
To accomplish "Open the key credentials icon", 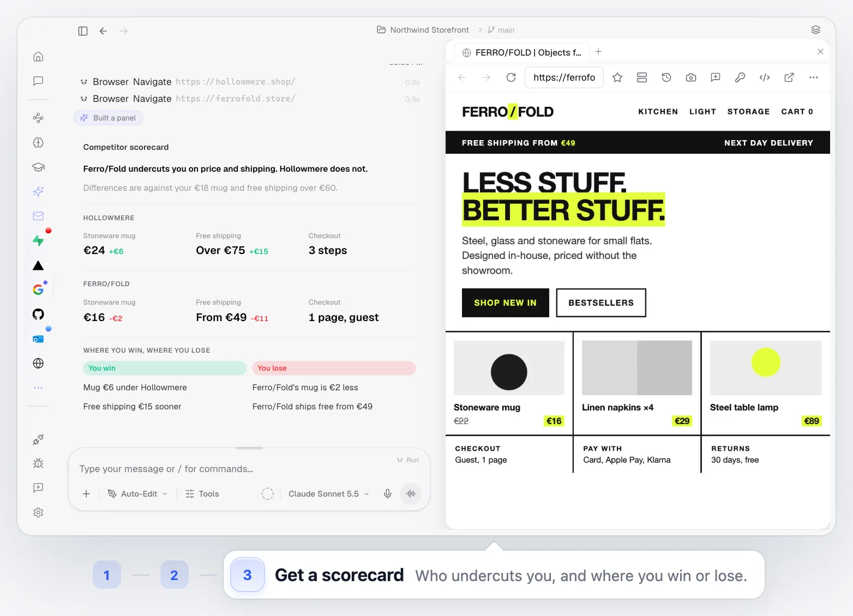I will pos(740,77).
